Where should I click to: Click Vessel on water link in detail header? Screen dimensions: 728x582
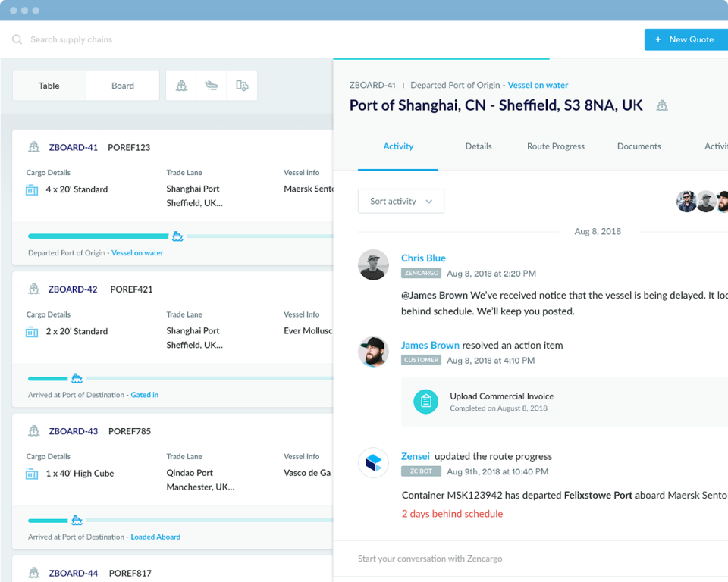point(538,85)
